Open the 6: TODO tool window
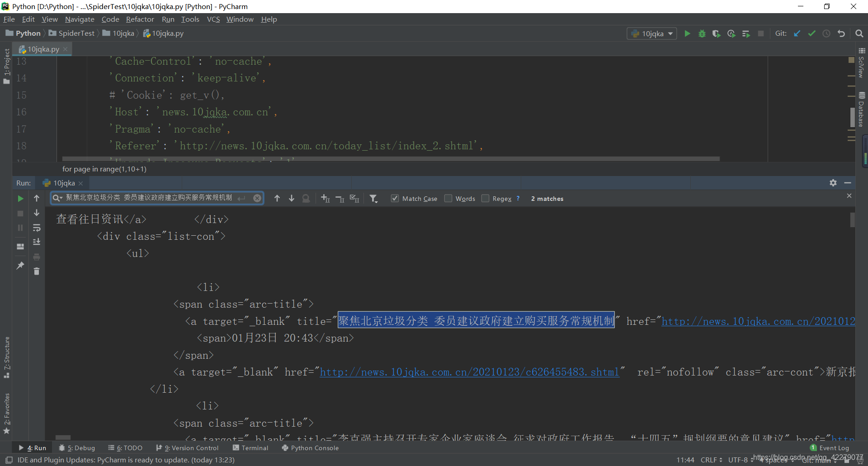The height and width of the screenshot is (466, 868). 125,448
